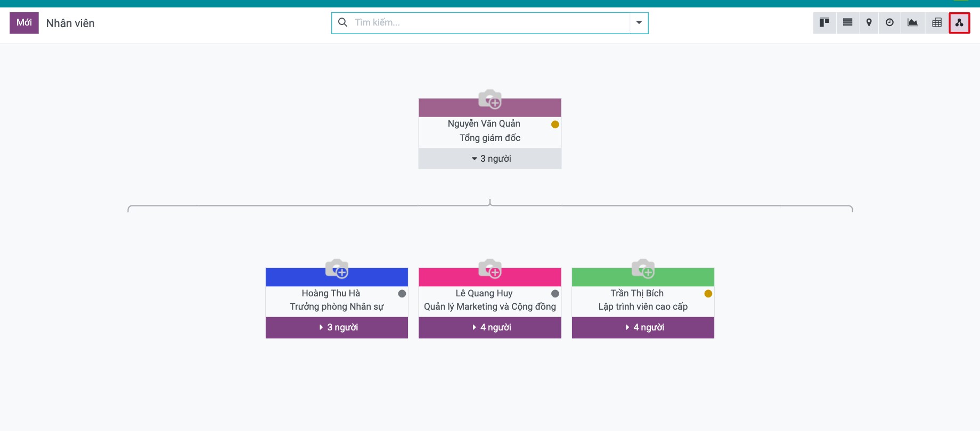The height and width of the screenshot is (431, 980).
Task: Open search options dropdown arrow
Action: click(x=639, y=22)
